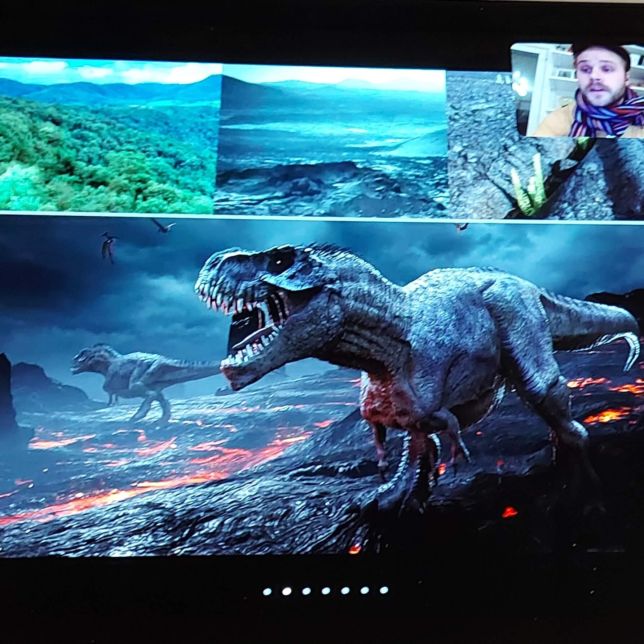Click the green forest hills image
The image size is (644, 644).
[108, 137]
